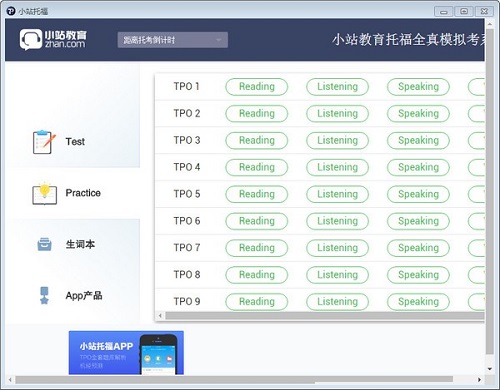Click the Practice lightbulb book icon
Screen dimensions: 500x390
pyautogui.click(x=44, y=193)
